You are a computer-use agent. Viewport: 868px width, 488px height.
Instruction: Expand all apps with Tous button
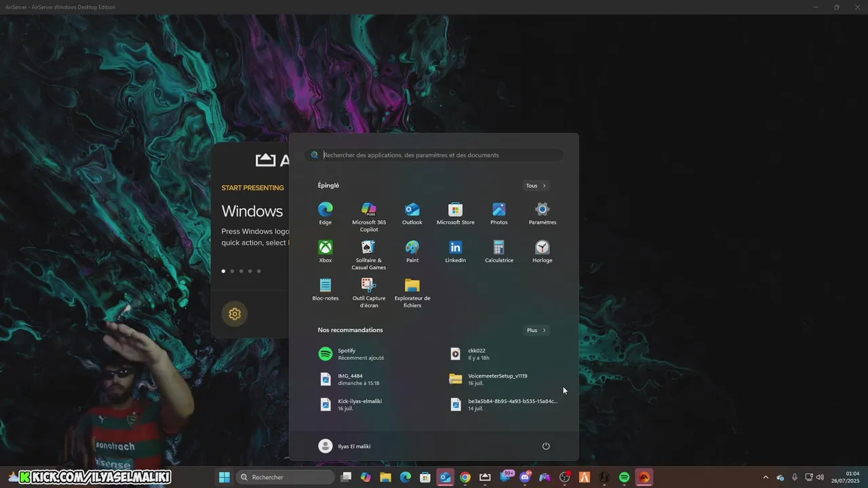536,186
